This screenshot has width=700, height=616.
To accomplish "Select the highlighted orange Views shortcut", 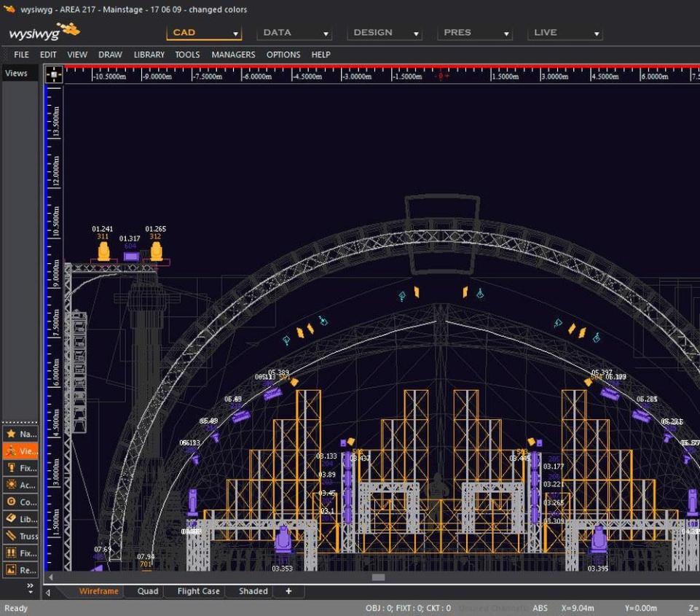I will coord(19,451).
